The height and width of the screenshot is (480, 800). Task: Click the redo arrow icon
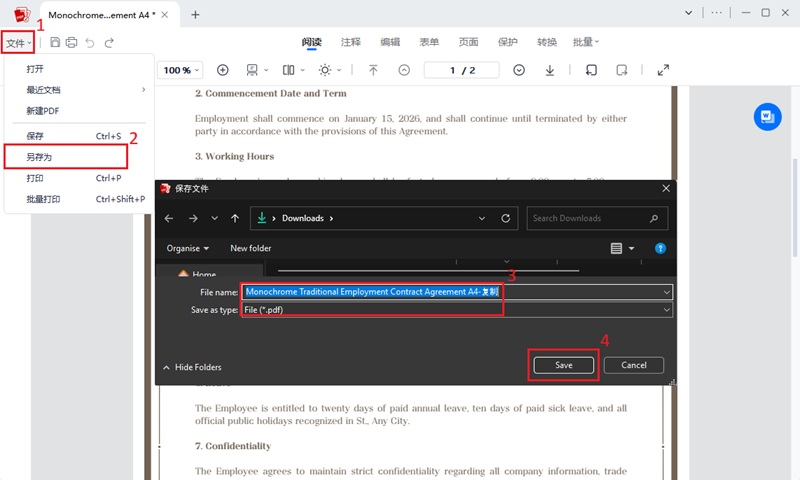point(109,42)
